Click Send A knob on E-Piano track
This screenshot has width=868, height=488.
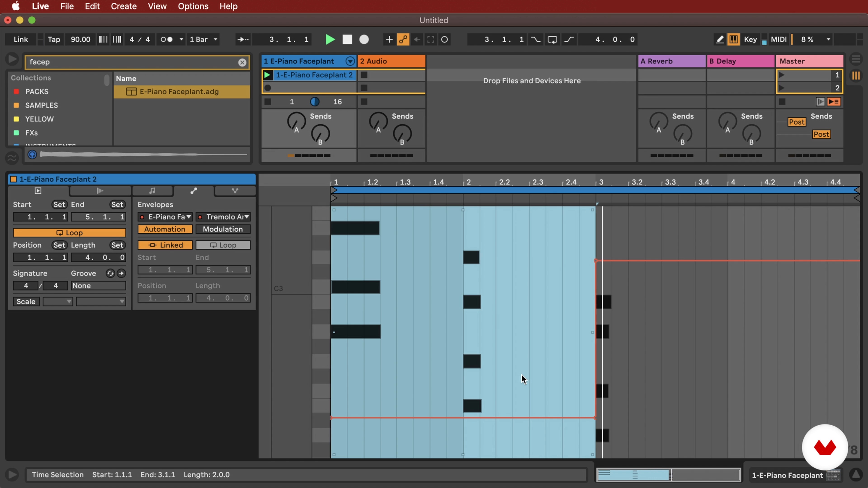pyautogui.click(x=296, y=122)
